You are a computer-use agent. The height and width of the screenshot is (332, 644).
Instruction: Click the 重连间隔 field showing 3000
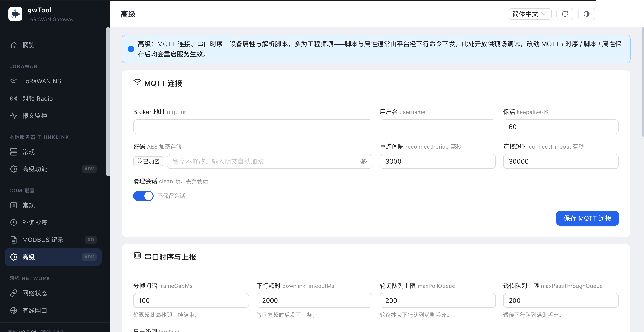pyautogui.click(x=438, y=161)
